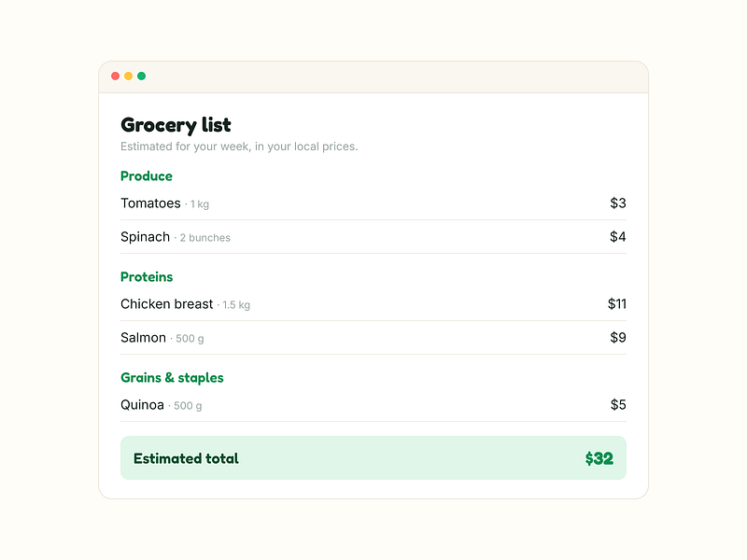The height and width of the screenshot is (560, 747).
Task: Select the Spinach item row
Action: pyautogui.click(x=373, y=237)
